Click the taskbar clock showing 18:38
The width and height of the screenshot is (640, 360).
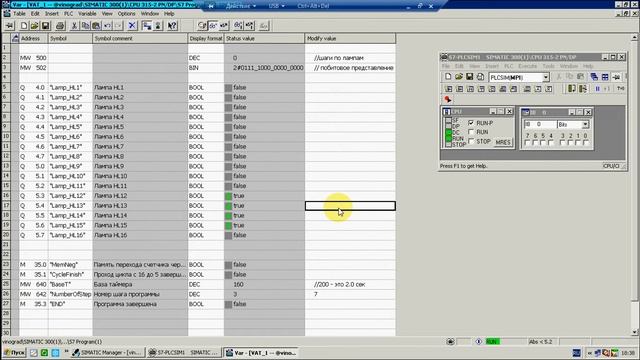628,353
